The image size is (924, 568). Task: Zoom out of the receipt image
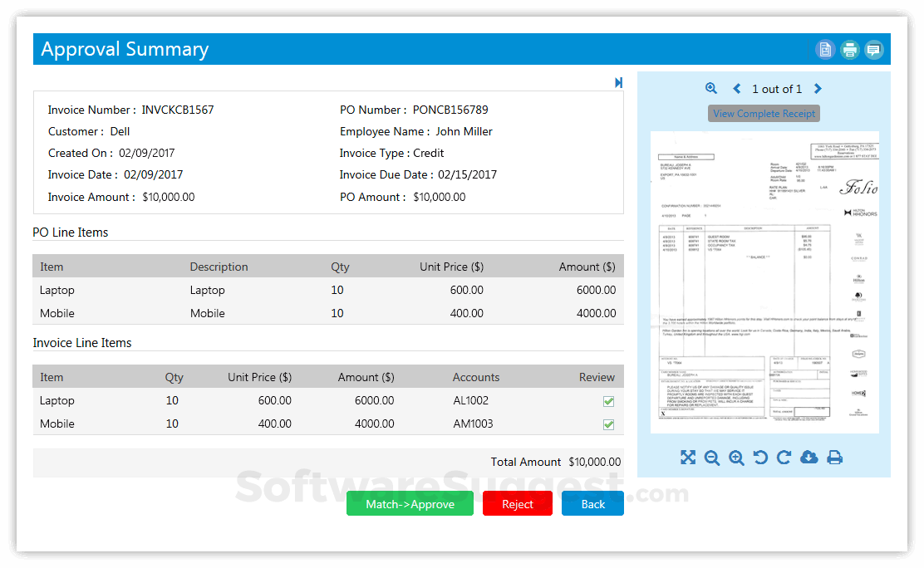pos(712,457)
